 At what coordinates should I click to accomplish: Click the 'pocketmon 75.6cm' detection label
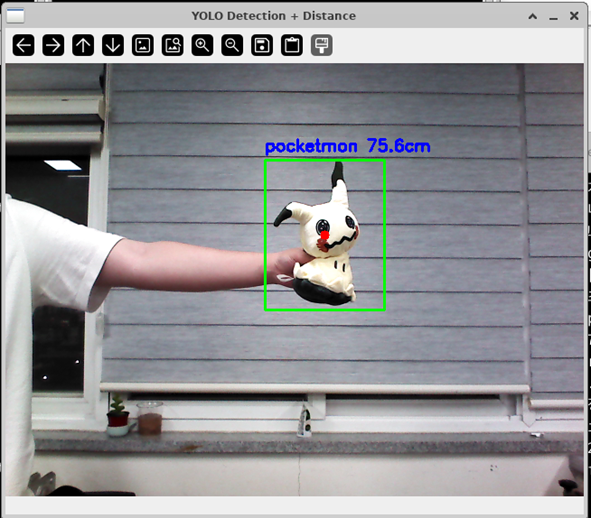point(348,147)
